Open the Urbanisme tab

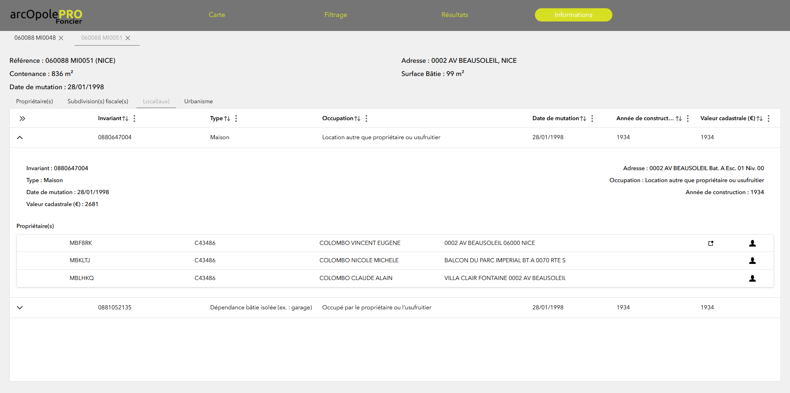[199, 101]
